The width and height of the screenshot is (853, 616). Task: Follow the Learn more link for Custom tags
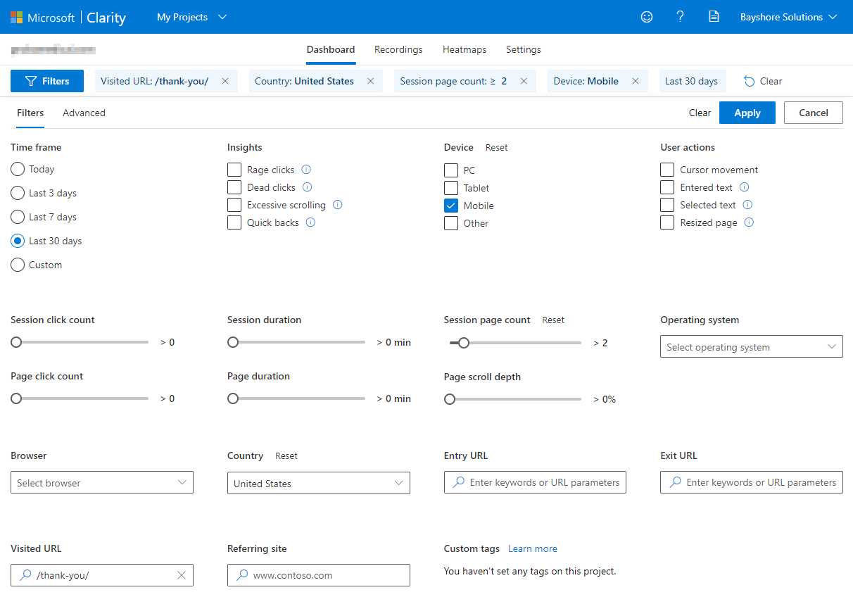click(x=532, y=548)
